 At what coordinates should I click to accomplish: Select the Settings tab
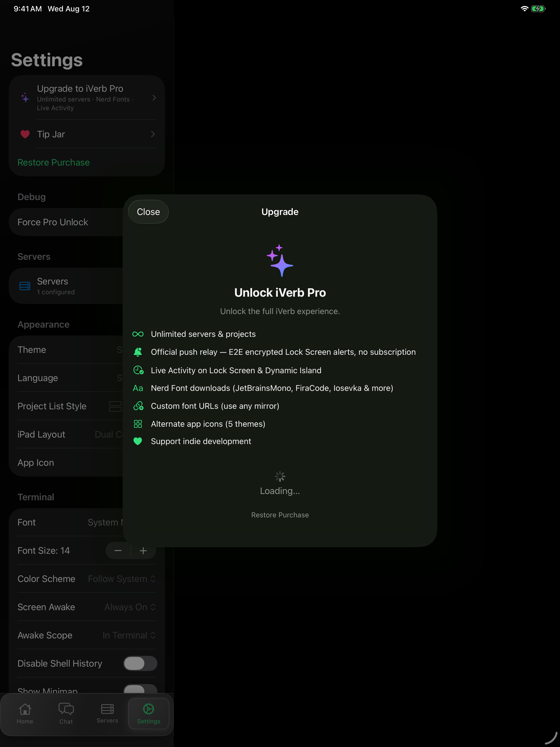coord(148,714)
